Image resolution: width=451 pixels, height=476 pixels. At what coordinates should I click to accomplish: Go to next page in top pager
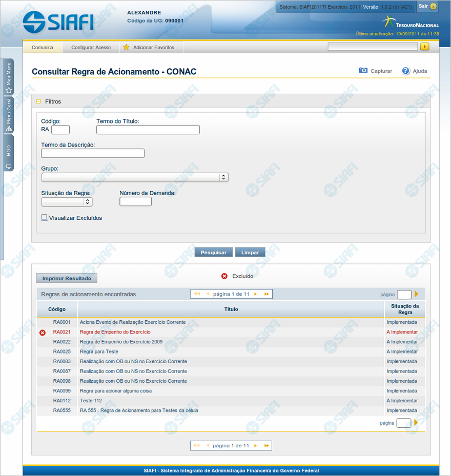pos(255,294)
